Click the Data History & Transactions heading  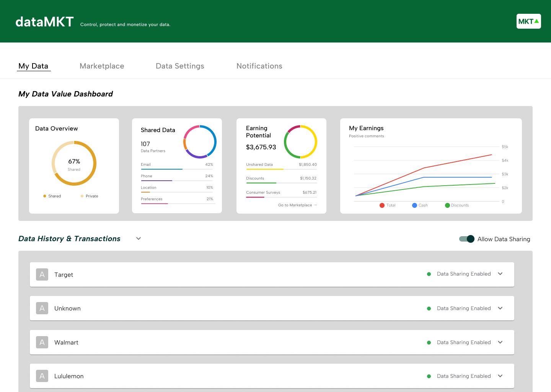tap(69, 238)
